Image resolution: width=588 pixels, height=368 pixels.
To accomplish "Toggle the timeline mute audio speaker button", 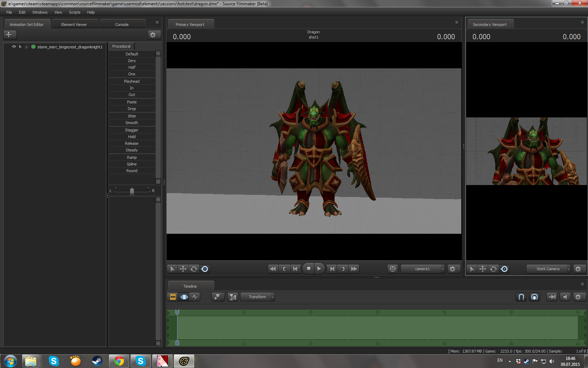I will 565,297.
